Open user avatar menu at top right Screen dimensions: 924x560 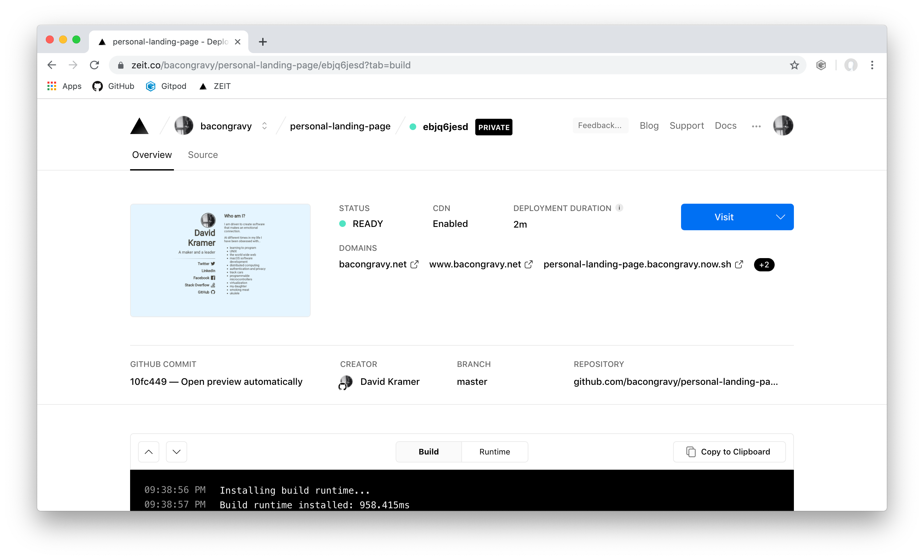[x=783, y=126]
